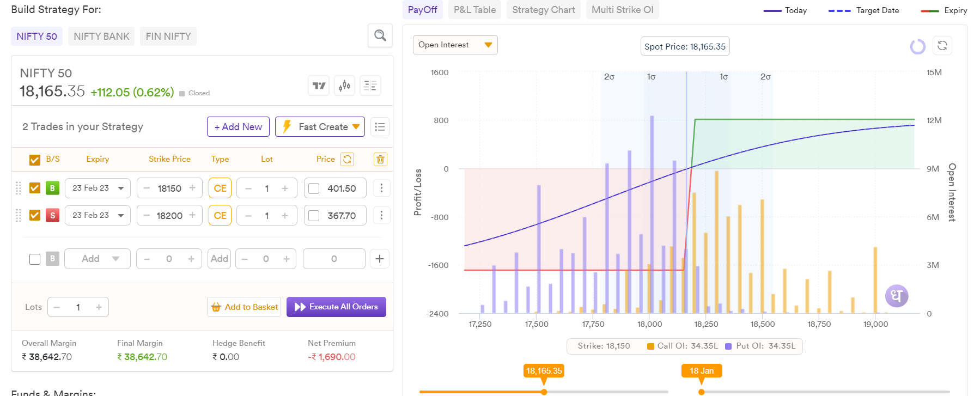
Task: Click 18 Jan target date slider handle
Action: click(702, 392)
